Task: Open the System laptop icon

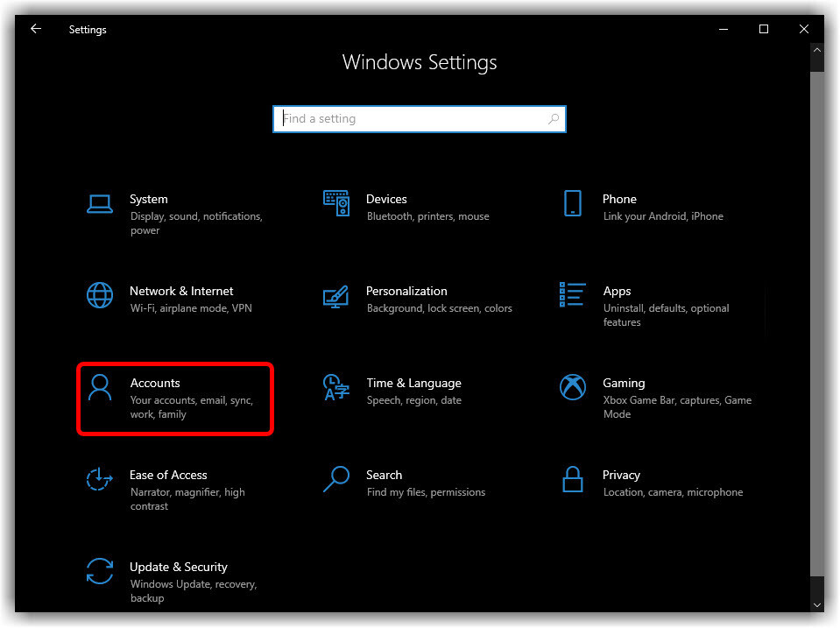Action: tap(100, 204)
